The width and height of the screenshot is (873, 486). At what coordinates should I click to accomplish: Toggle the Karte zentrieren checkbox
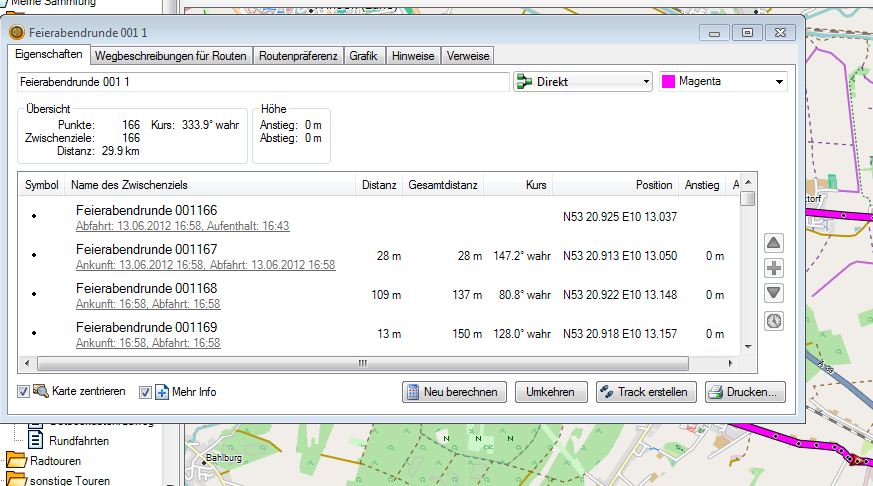click(23, 392)
